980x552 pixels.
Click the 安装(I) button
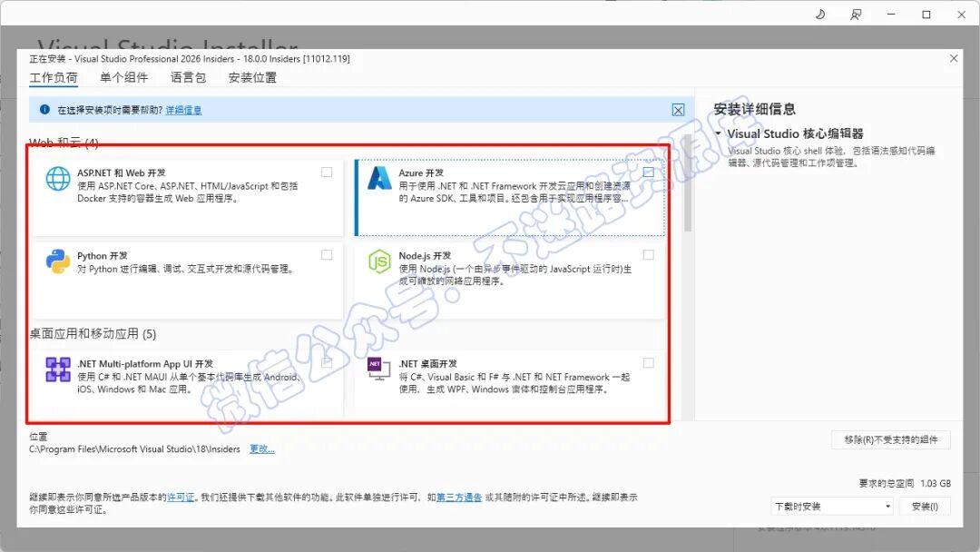tap(925, 507)
